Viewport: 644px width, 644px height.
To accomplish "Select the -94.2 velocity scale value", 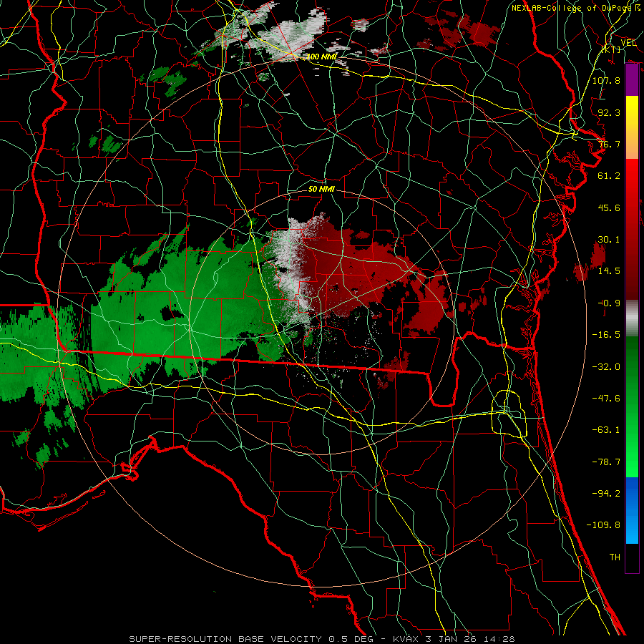I will [606, 494].
